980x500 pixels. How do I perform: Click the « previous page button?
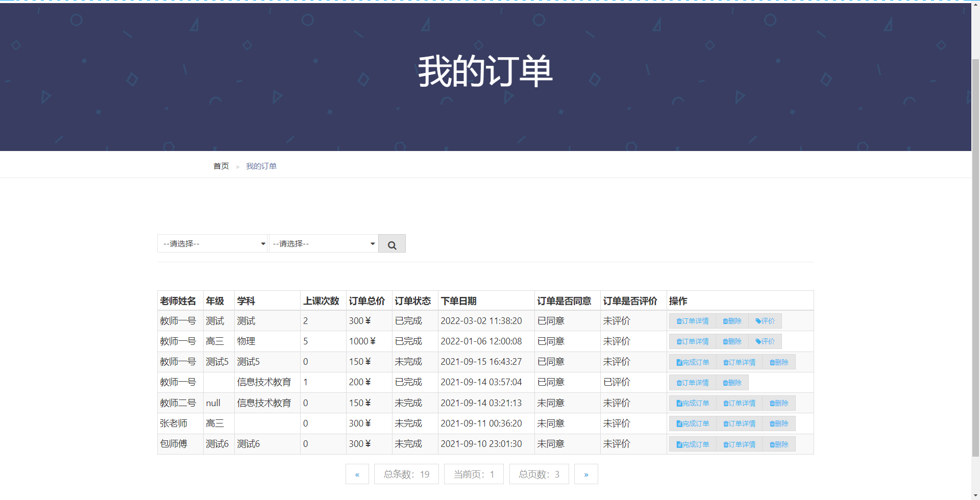(x=357, y=473)
